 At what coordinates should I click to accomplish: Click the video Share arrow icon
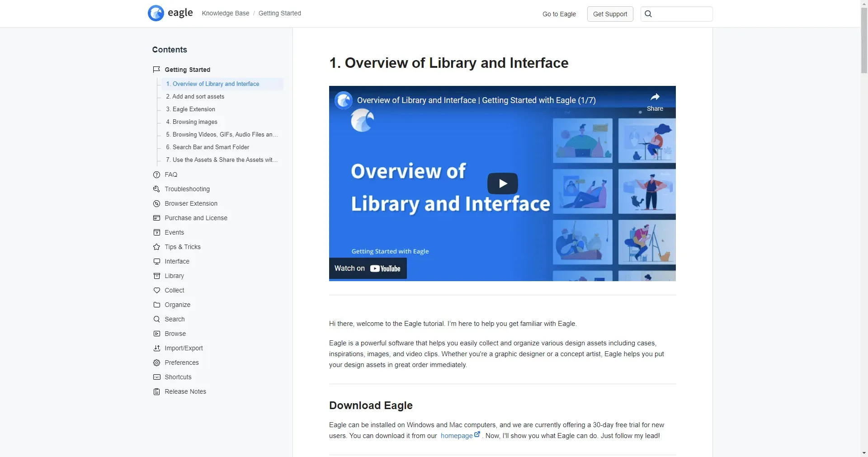tap(655, 97)
